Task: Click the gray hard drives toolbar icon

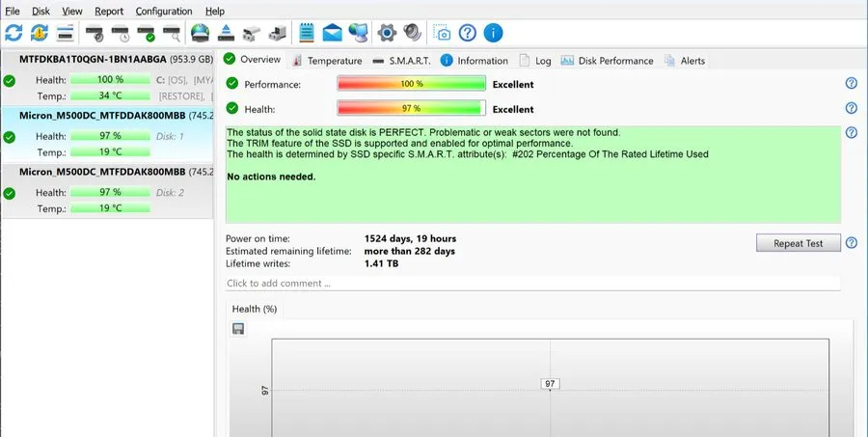Action: tap(252, 33)
